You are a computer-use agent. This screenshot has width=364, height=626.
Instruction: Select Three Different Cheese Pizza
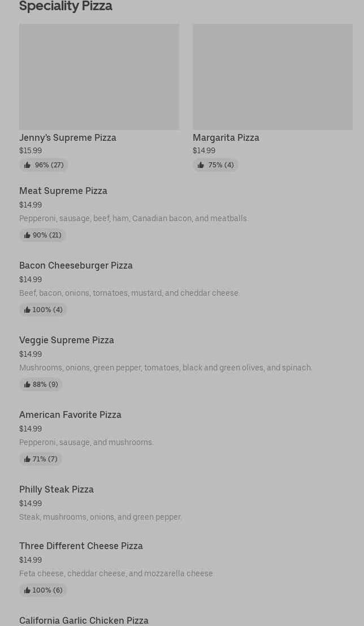(x=81, y=546)
